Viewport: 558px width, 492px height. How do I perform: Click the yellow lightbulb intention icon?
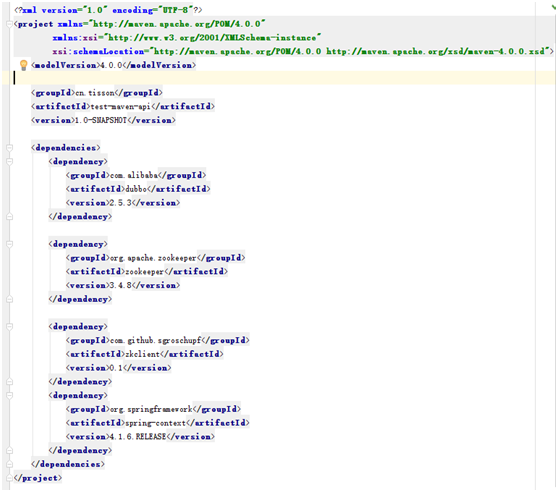(x=23, y=65)
